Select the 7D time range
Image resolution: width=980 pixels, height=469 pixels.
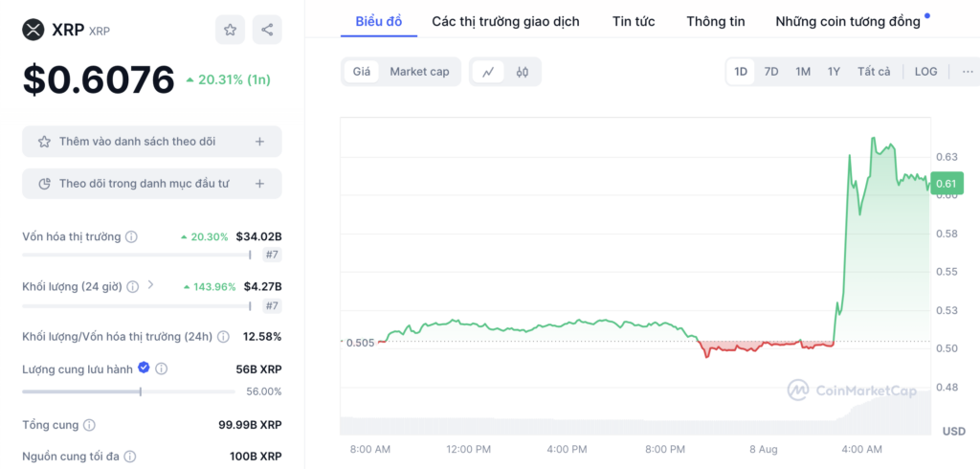tap(771, 72)
